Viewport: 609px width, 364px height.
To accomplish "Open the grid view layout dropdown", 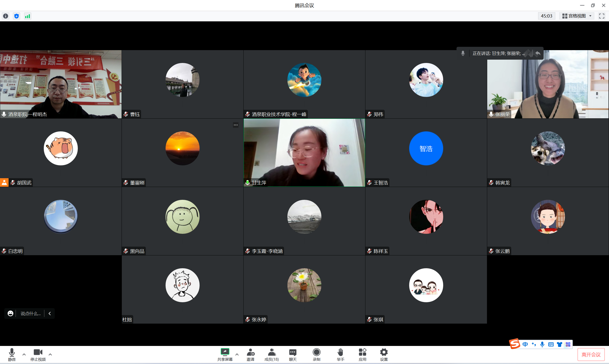I will [576, 16].
